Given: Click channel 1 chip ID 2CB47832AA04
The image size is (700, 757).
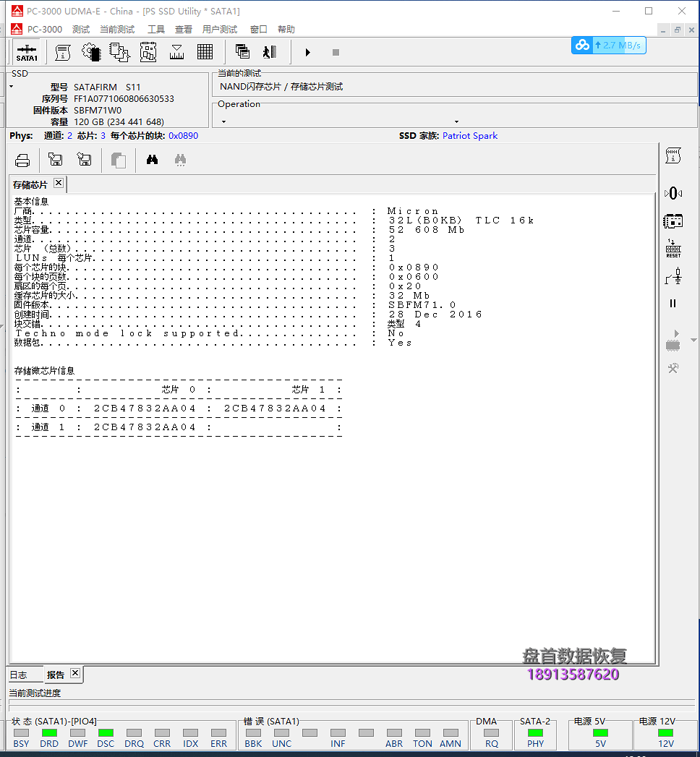Looking at the screenshot, I should click(145, 427).
